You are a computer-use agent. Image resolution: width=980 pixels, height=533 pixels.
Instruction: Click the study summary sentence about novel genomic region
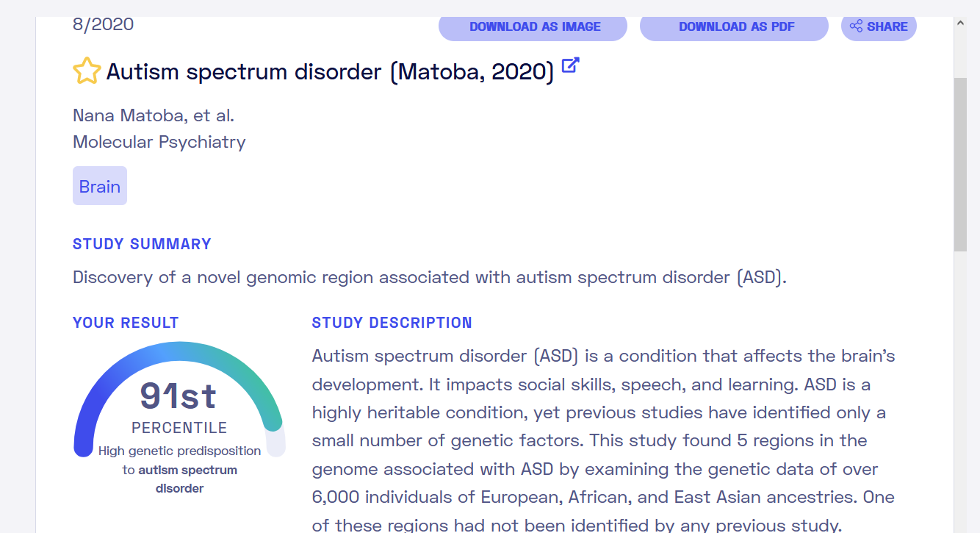pyautogui.click(x=430, y=278)
